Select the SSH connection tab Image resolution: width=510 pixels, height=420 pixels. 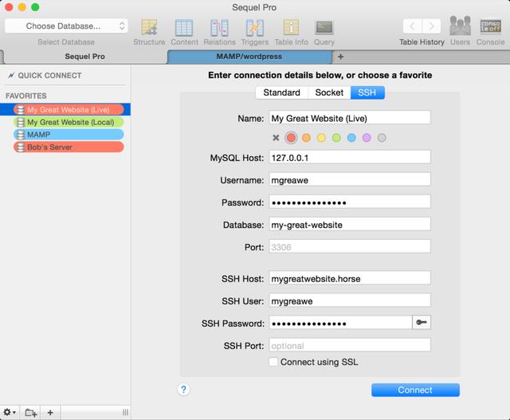pyautogui.click(x=367, y=92)
